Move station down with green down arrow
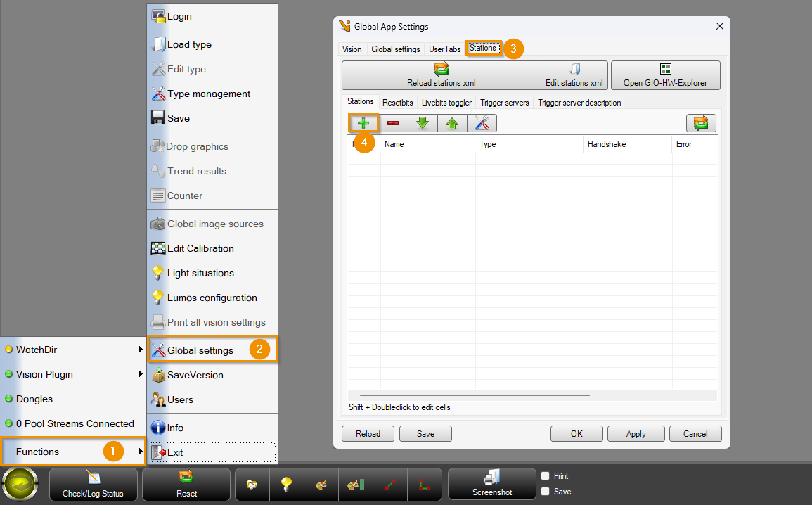 pyautogui.click(x=423, y=123)
